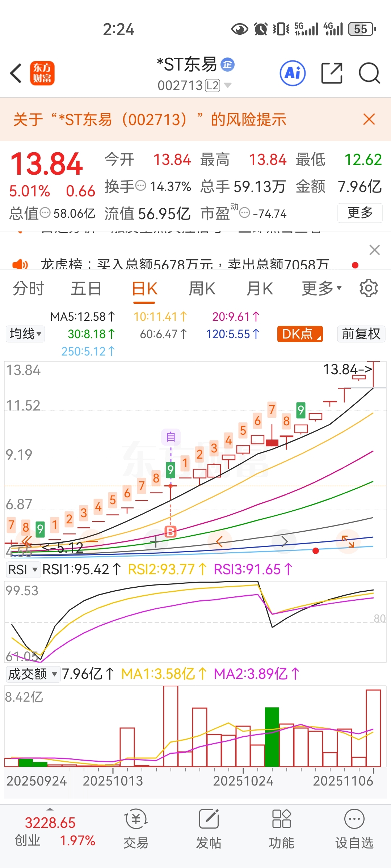Image resolution: width=391 pixels, height=868 pixels.
Task: Tap the large 13.84 current price
Action: click(47, 164)
